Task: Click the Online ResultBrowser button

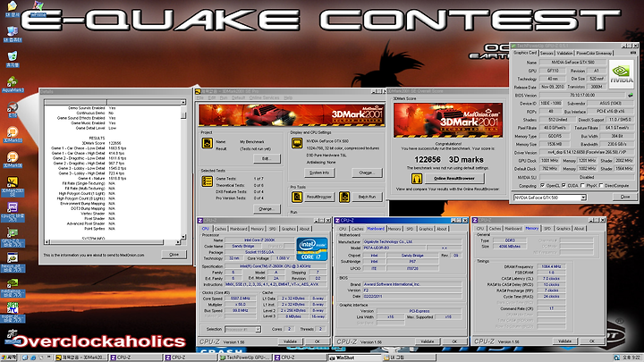Action: 454,179
